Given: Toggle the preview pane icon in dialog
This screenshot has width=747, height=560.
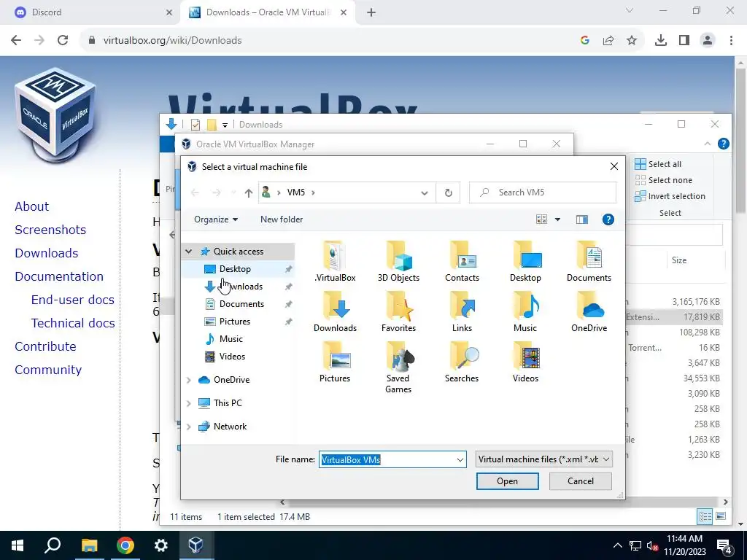Looking at the screenshot, I should pyautogui.click(x=581, y=219).
